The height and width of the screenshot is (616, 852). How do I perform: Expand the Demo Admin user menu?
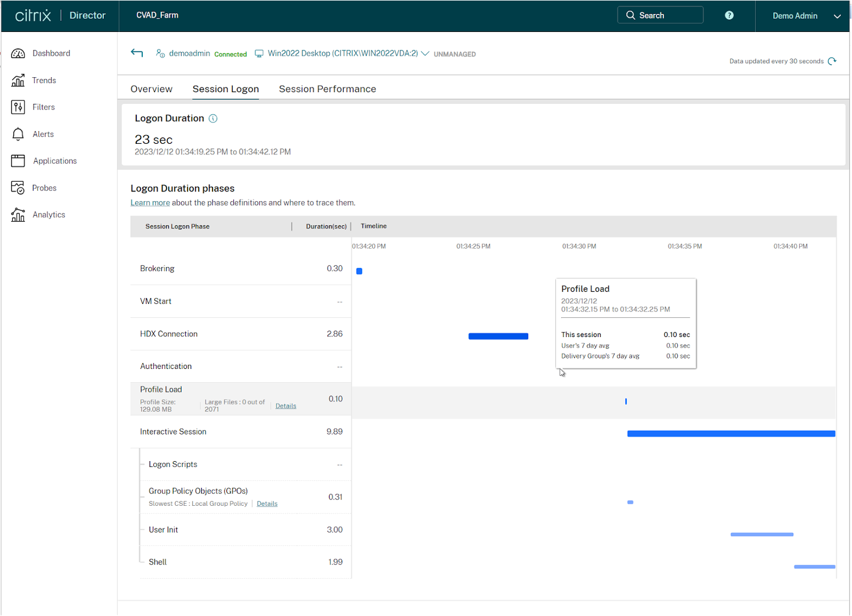click(837, 16)
